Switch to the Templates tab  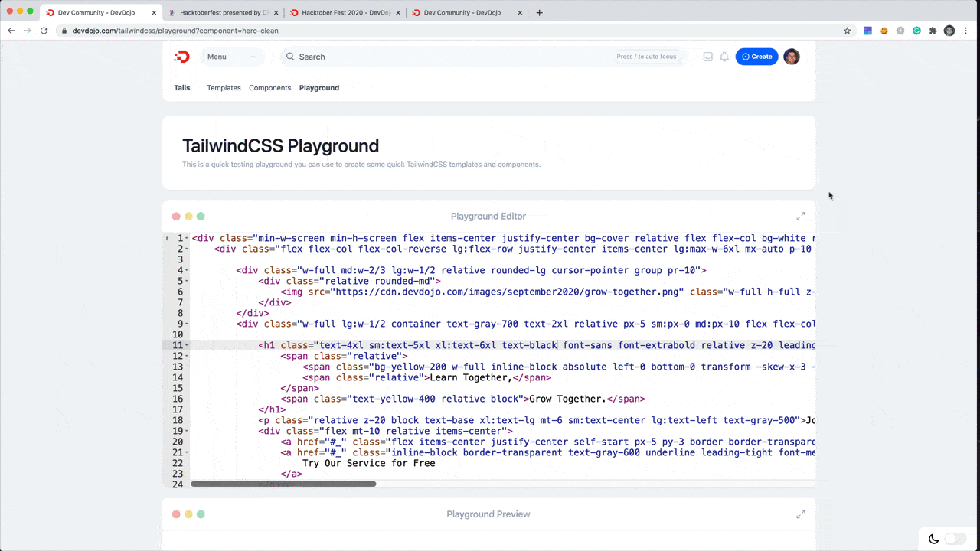pyautogui.click(x=224, y=88)
